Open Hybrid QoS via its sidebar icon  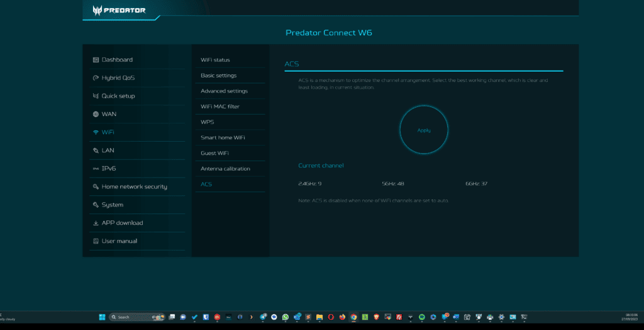pos(96,78)
